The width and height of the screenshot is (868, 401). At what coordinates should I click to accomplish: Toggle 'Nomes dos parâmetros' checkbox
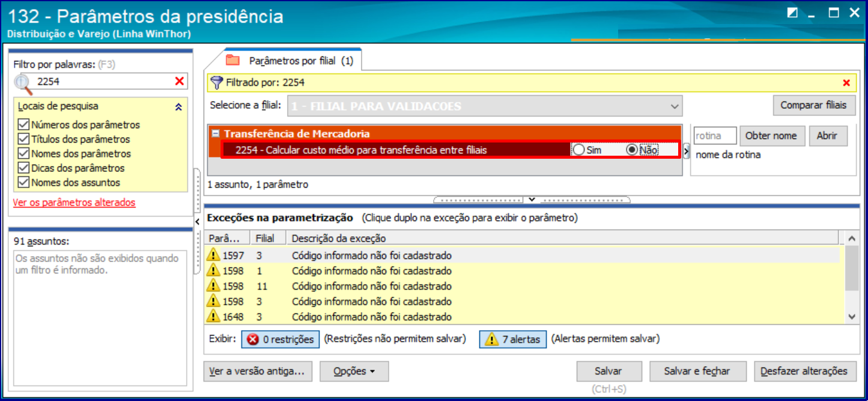24,154
